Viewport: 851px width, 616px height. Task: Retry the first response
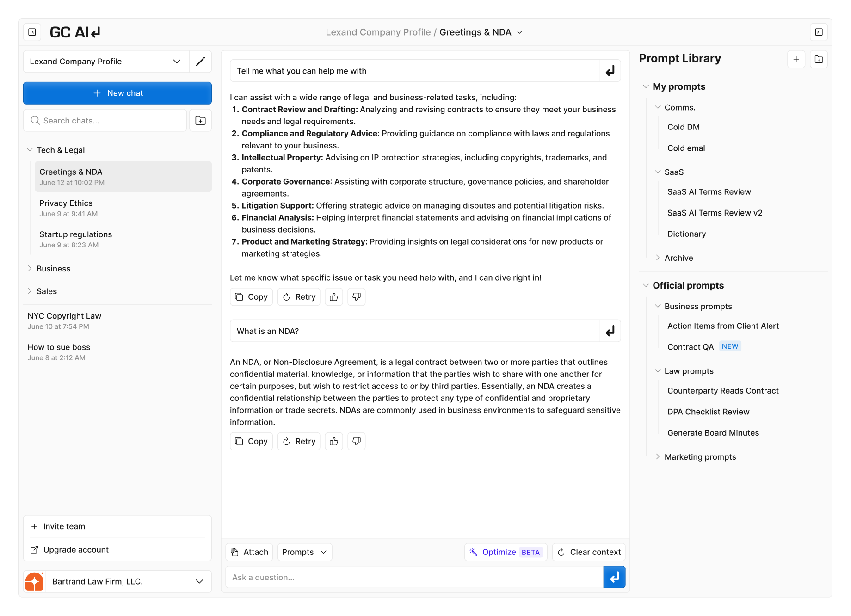(299, 297)
